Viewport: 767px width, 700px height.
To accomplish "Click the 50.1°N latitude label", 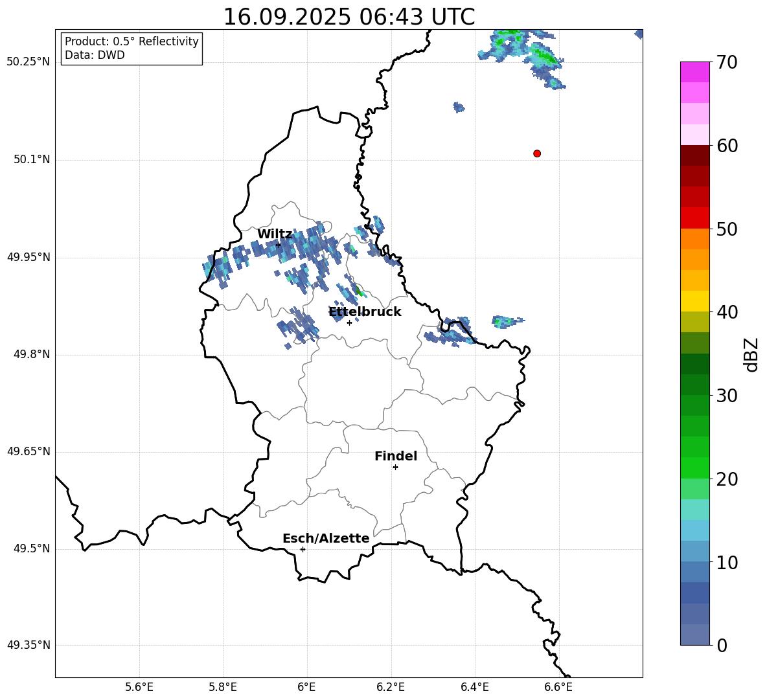I will [32, 159].
